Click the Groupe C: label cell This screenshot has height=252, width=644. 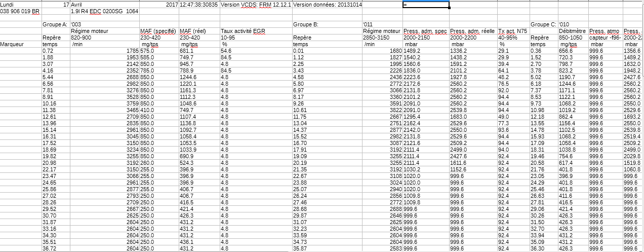[x=543, y=24]
